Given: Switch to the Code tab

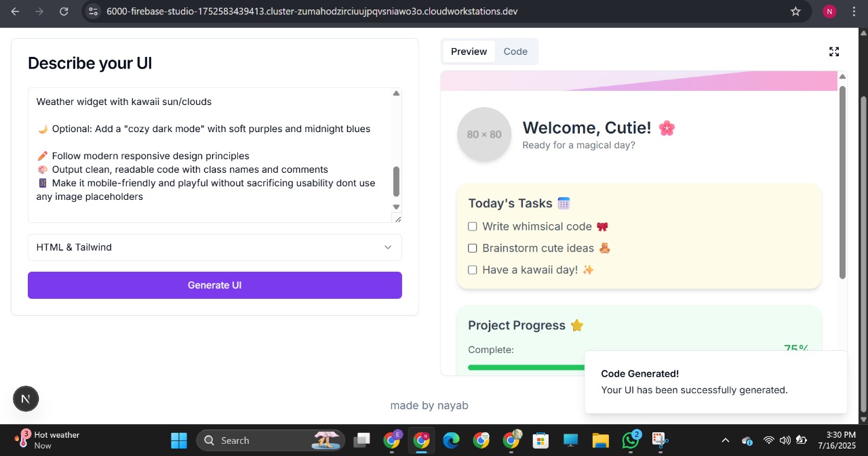Looking at the screenshot, I should coord(515,51).
